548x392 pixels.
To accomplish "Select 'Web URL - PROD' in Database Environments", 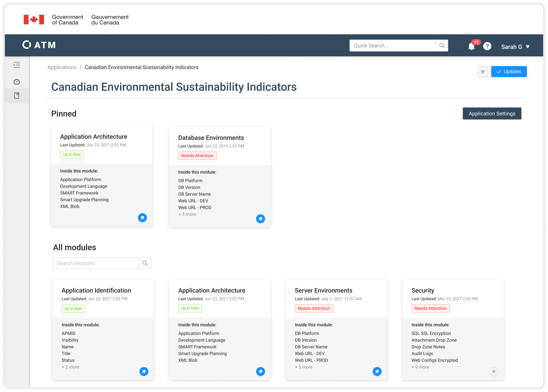I will pyautogui.click(x=195, y=208).
